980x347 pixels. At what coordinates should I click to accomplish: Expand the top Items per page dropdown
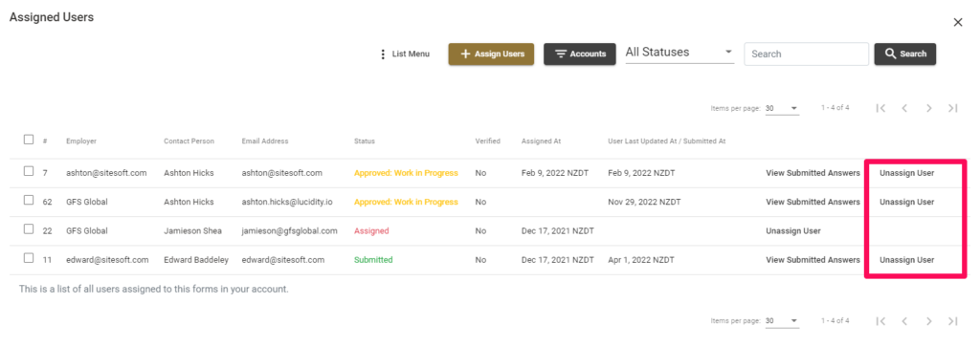(782, 108)
